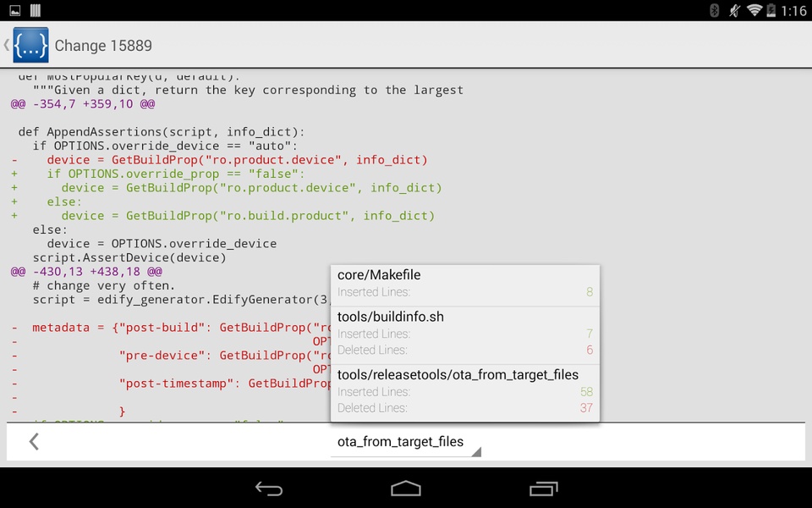Tap the removed line with "post-timestamp"

click(x=171, y=384)
